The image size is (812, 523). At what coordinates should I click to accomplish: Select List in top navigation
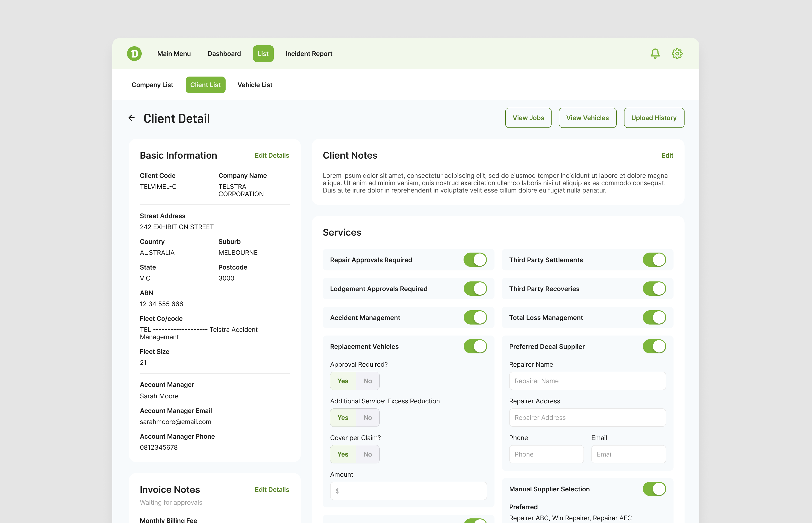263,54
